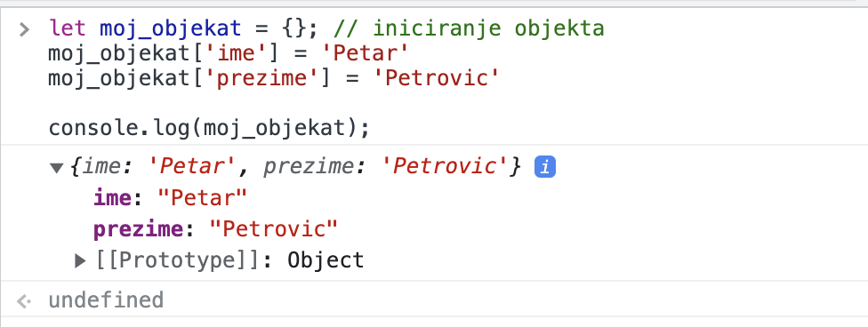
Task: Click empty console area below undefined
Action: tap(434, 322)
